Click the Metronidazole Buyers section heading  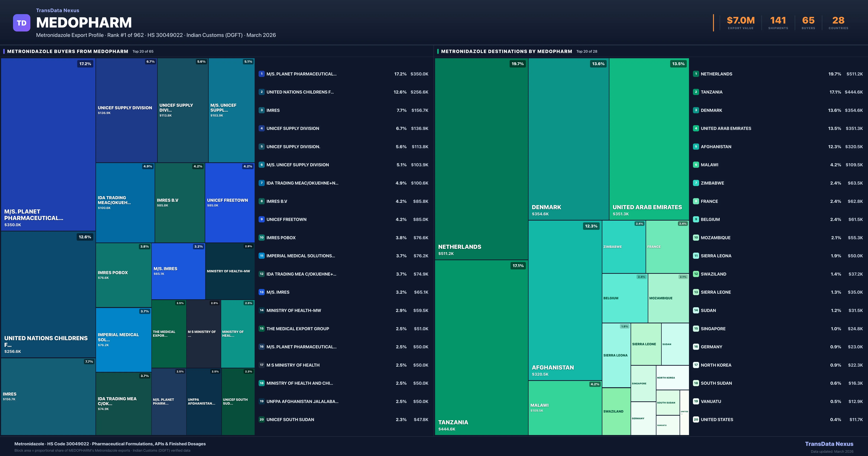coord(67,51)
